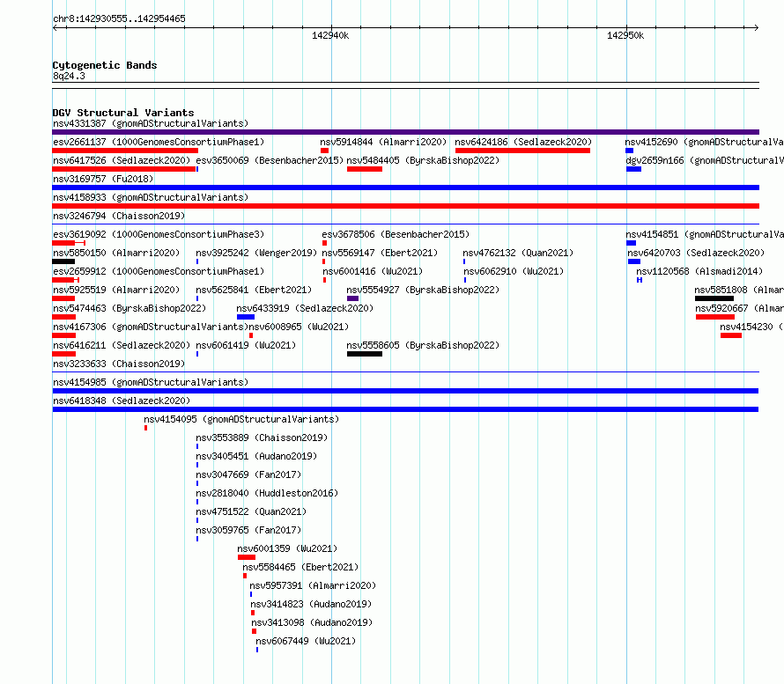This screenshot has height=684, width=784.
Task: Click nsv1120568 (Alsmadi2014) label
Action: 699,271
